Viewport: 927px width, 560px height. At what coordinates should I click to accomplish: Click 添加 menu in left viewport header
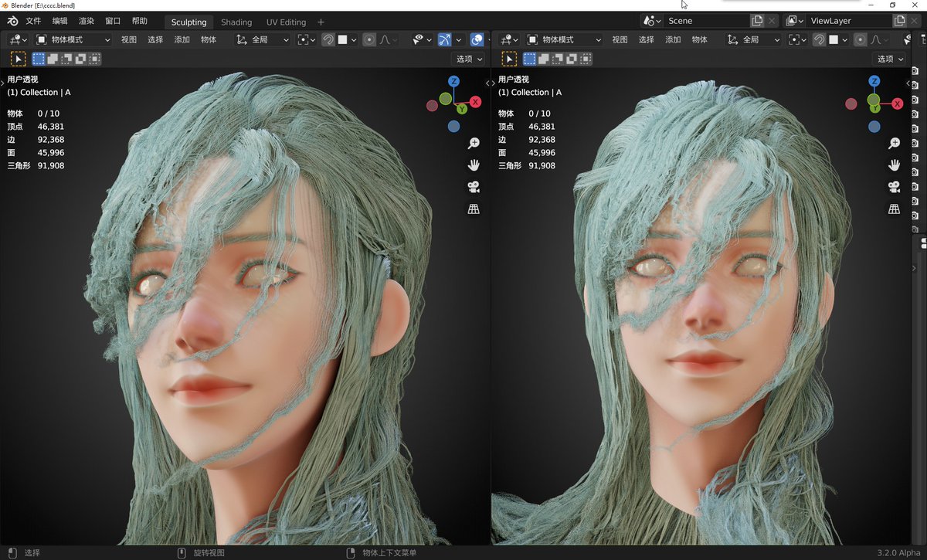182,39
